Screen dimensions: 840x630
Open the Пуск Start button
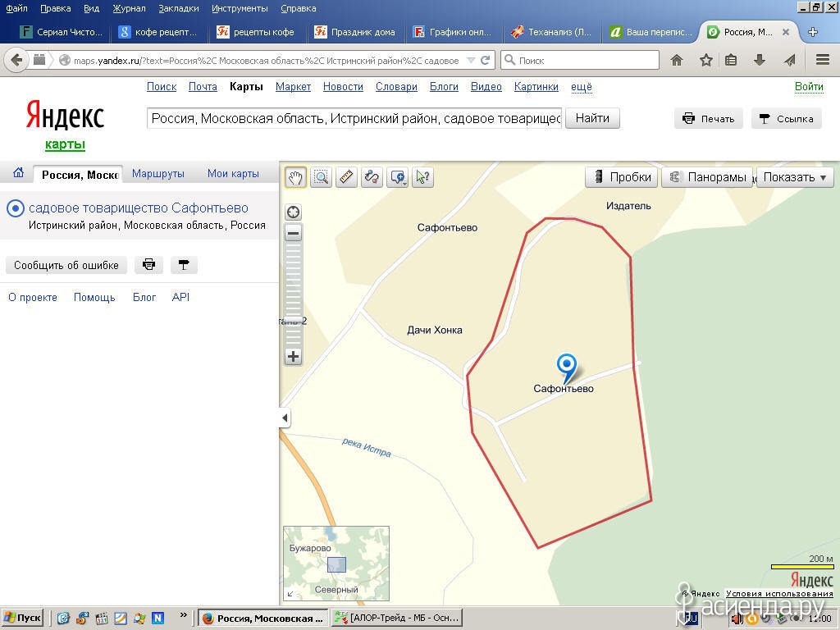click(x=23, y=618)
